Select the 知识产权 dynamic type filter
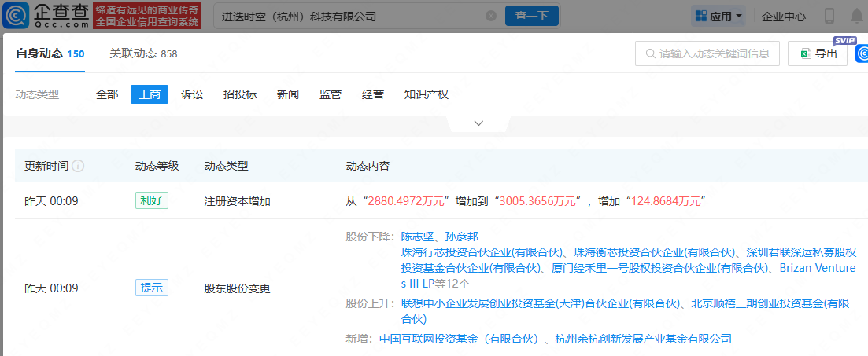This screenshot has width=868, height=356. pyautogui.click(x=426, y=94)
